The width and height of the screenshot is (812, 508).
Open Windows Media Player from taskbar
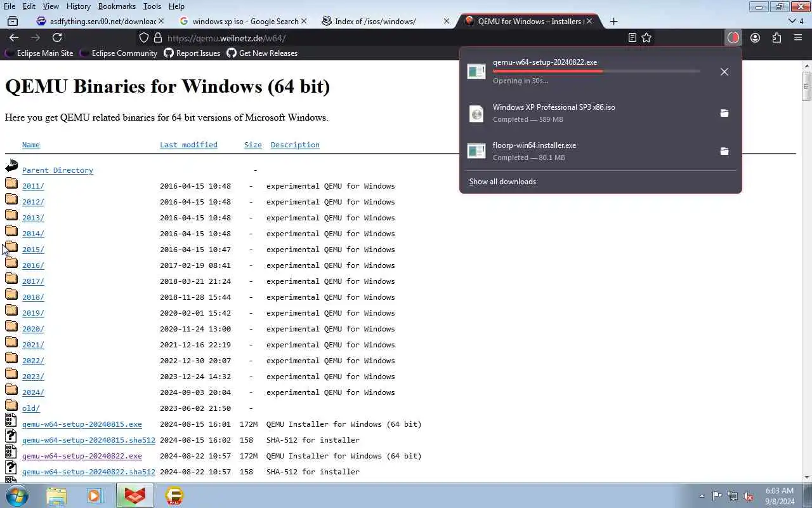coord(95,495)
